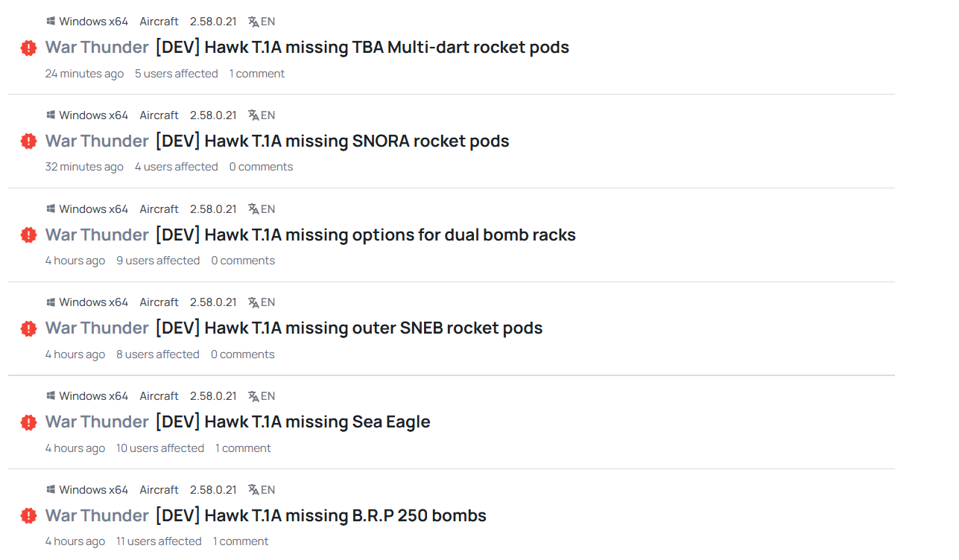Click '1 comment' under the TBA Multi-dart report
The image size is (959, 560).
[257, 74]
